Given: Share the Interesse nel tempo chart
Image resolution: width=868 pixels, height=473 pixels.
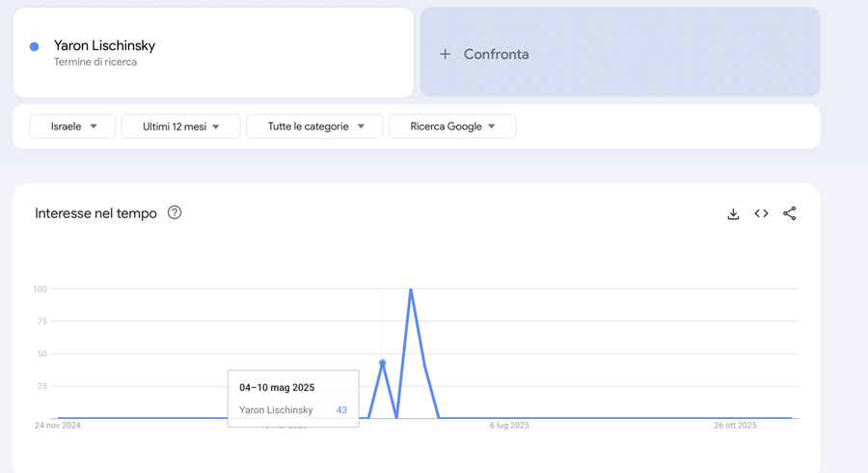Looking at the screenshot, I should [x=789, y=213].
